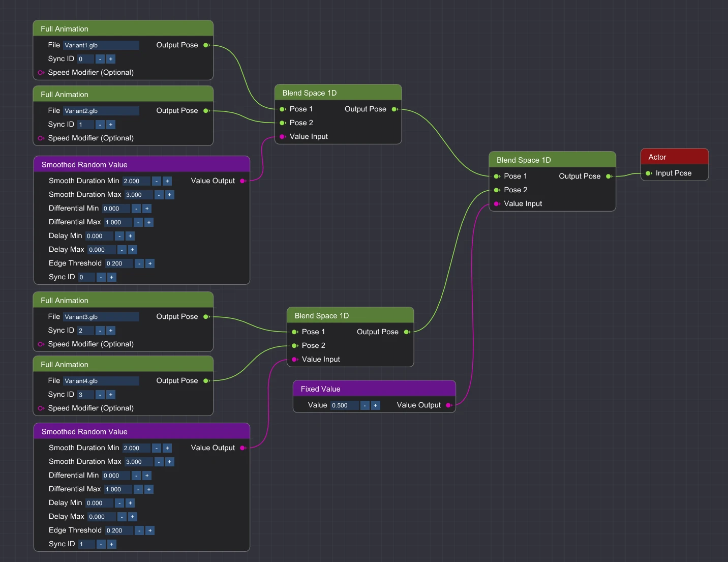Click Output Pose pin of Variant3.glb animation node
The image size is (728, 562).
[206, 317]
